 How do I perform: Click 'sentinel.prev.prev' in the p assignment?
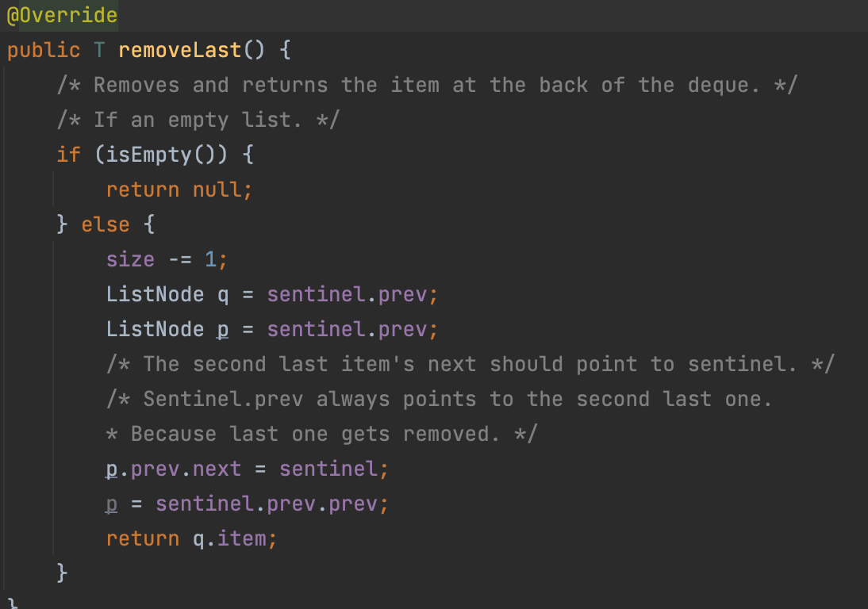click(x=266, y=504)
